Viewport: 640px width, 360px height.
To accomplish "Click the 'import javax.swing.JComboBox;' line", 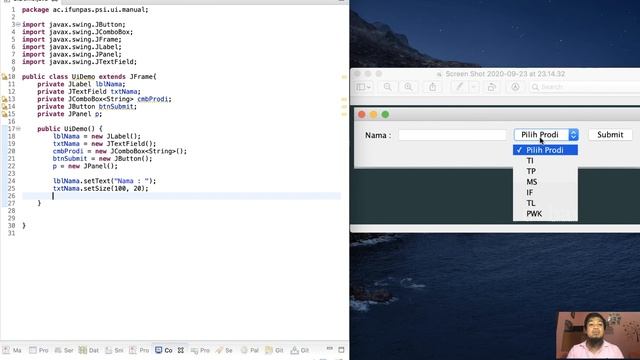I will pos(78,32).
